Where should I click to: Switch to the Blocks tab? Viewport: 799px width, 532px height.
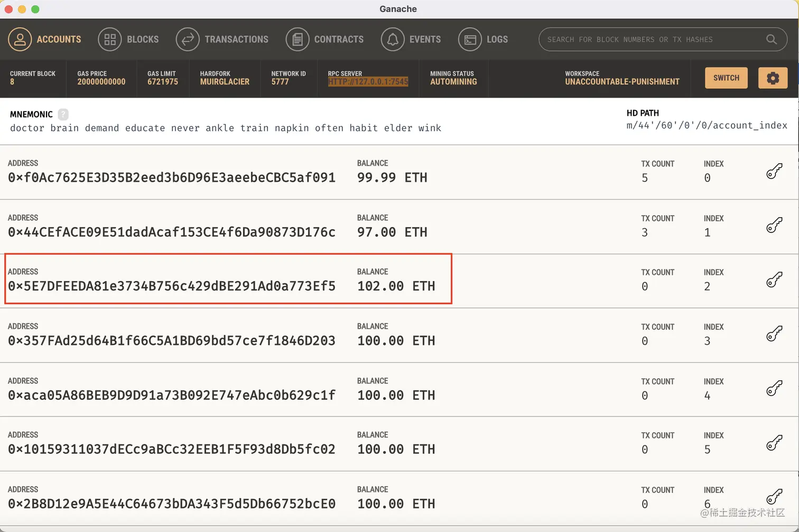point(128,40)
